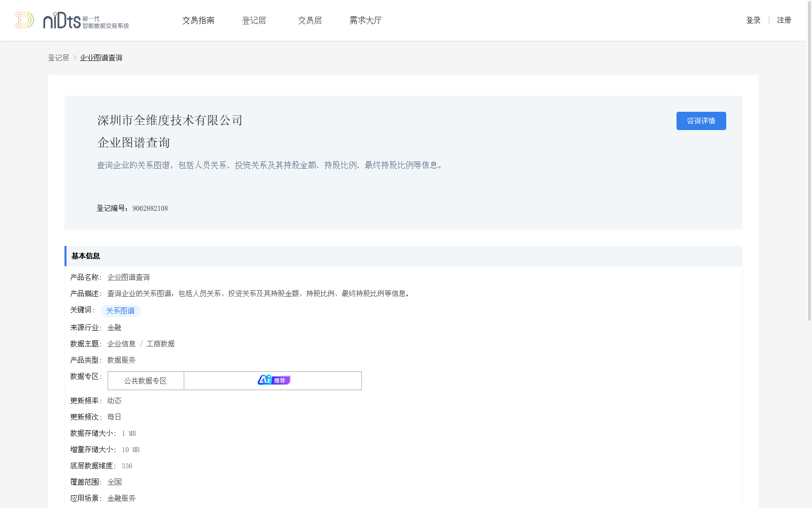Select the 公共数据专区 cell
The height and width of the screenshot is (508, 812).
pos(146,380)
